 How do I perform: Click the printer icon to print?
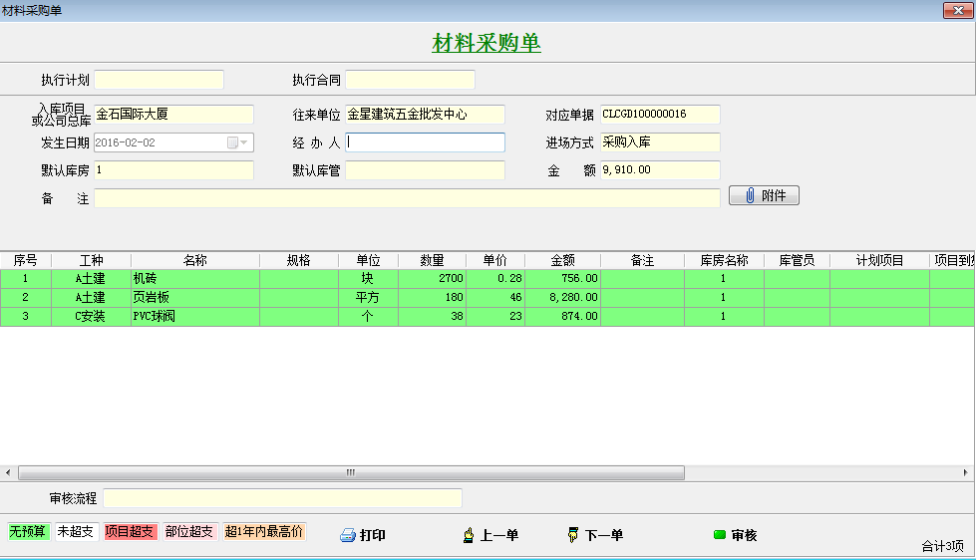coord(348,535)
